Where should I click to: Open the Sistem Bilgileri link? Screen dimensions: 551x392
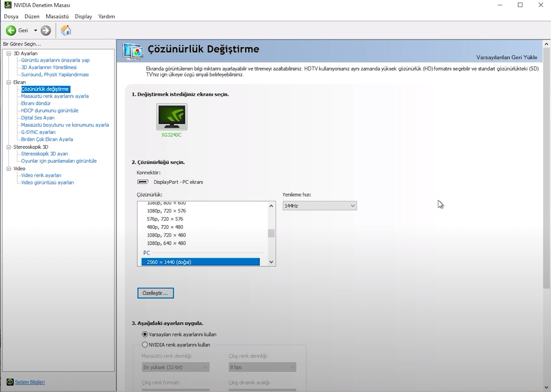click(30, 382)
